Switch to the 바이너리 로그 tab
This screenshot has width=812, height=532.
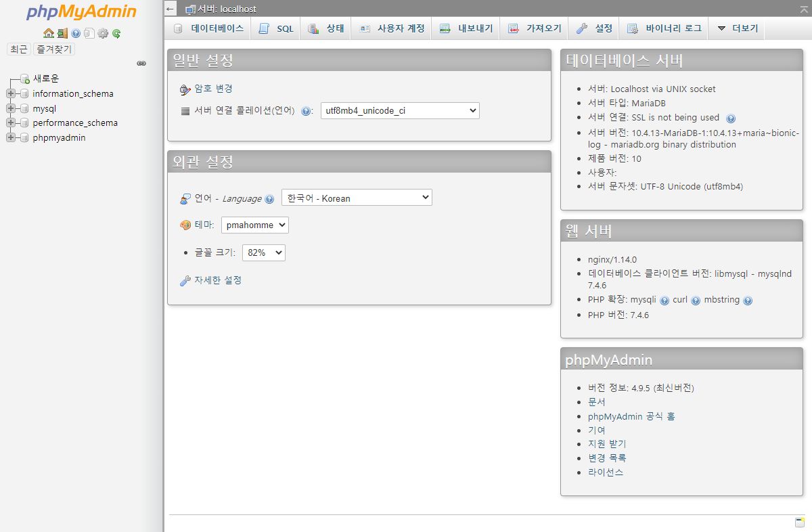[664, 28]
